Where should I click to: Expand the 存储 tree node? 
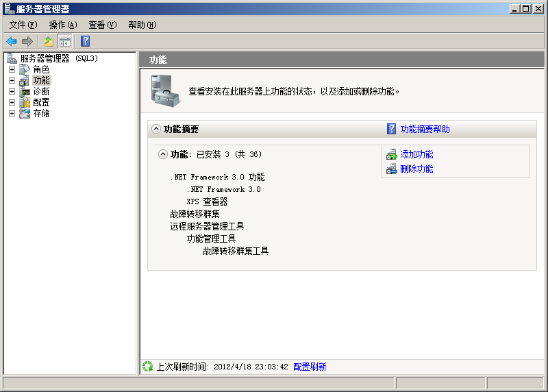[12, 114]
